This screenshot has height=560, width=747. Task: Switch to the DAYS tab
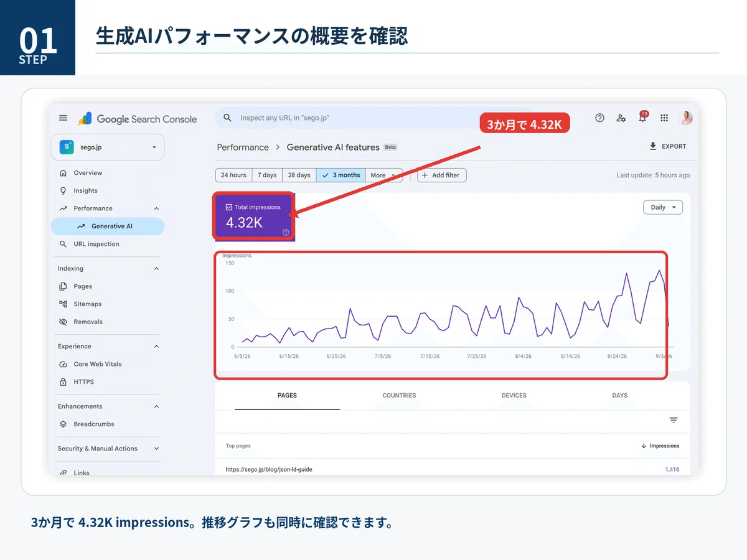pos(620,396)
